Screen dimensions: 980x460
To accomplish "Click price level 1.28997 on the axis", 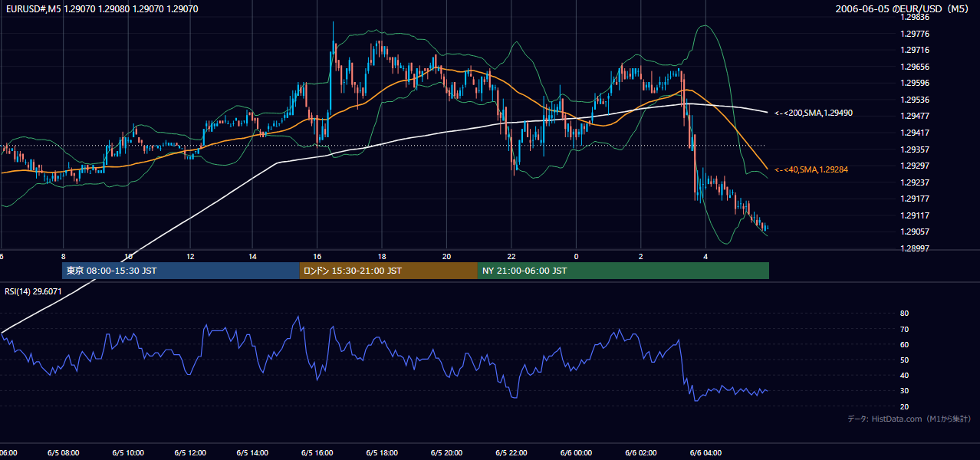I will coord(914,248).
